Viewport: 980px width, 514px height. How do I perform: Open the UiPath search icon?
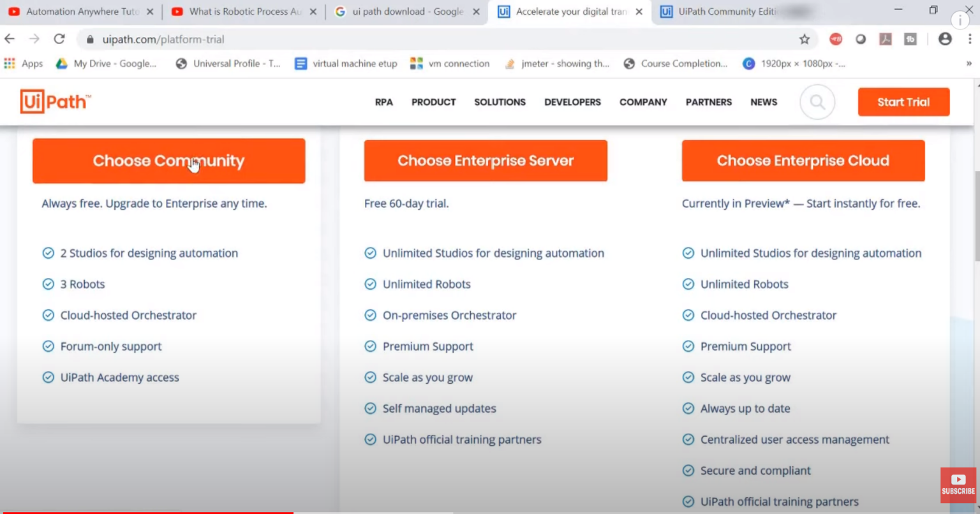click(x=817, y=102)
